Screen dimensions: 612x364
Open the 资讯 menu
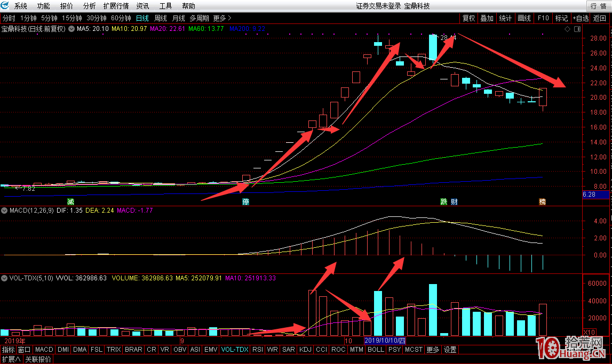tap(142, 6)
